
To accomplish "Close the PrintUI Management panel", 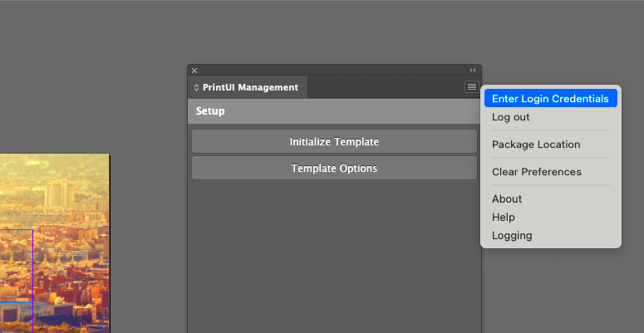I will pos(194,71).
